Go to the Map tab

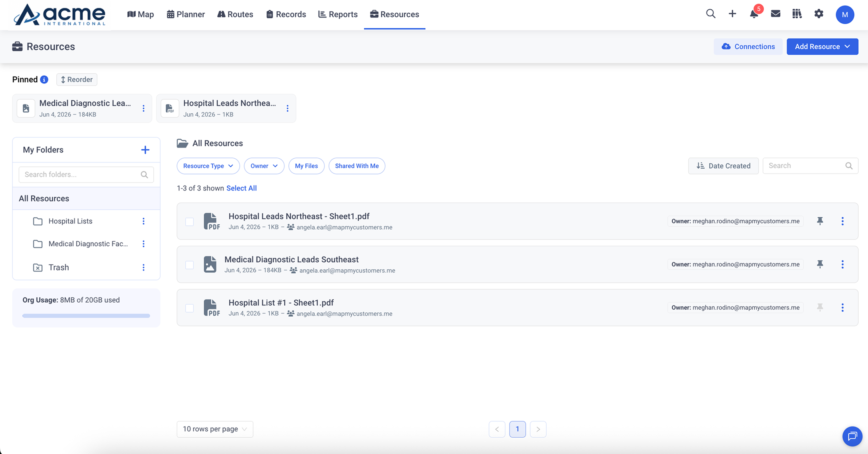click(140, 14)
